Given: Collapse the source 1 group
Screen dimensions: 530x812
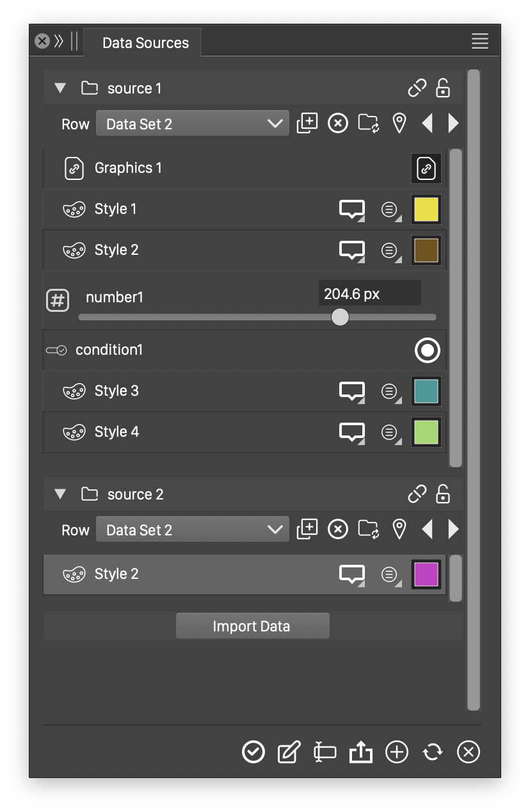Looking at the screenshot, I should 61,88.
